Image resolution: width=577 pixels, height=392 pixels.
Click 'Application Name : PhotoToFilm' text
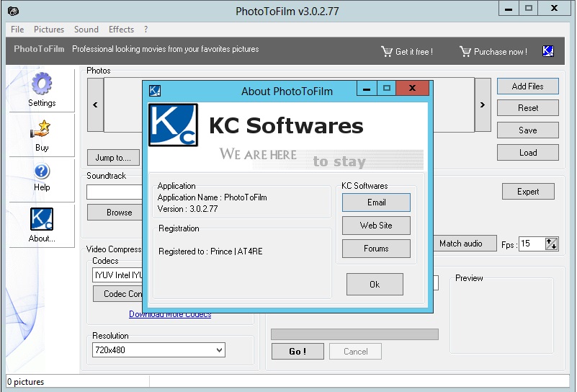(213, 197)
